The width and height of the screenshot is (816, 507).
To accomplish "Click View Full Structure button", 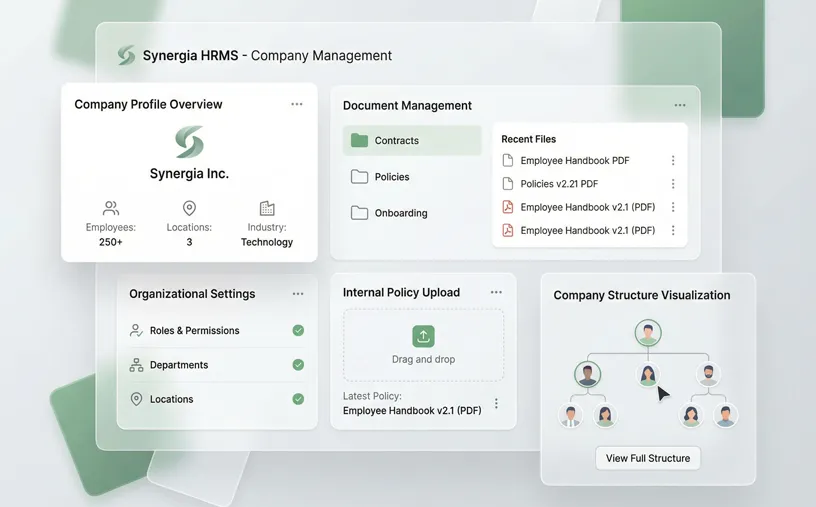I will (x=648, y=458).
